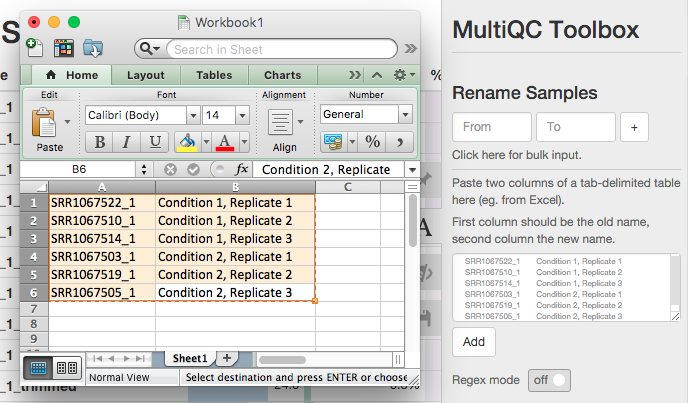The height and width of the screenshot is (403, 688).
Task: Apply Percent style to cell
Action: 372,141
